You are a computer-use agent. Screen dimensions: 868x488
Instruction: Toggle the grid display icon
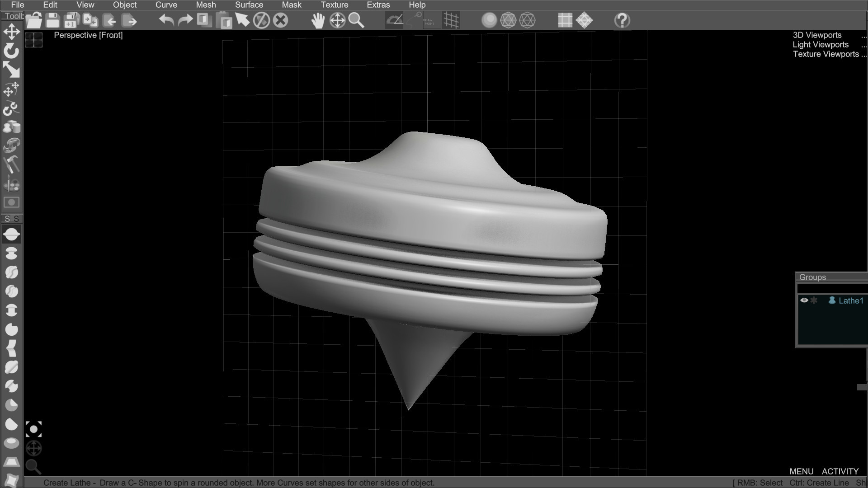[451, 20]
